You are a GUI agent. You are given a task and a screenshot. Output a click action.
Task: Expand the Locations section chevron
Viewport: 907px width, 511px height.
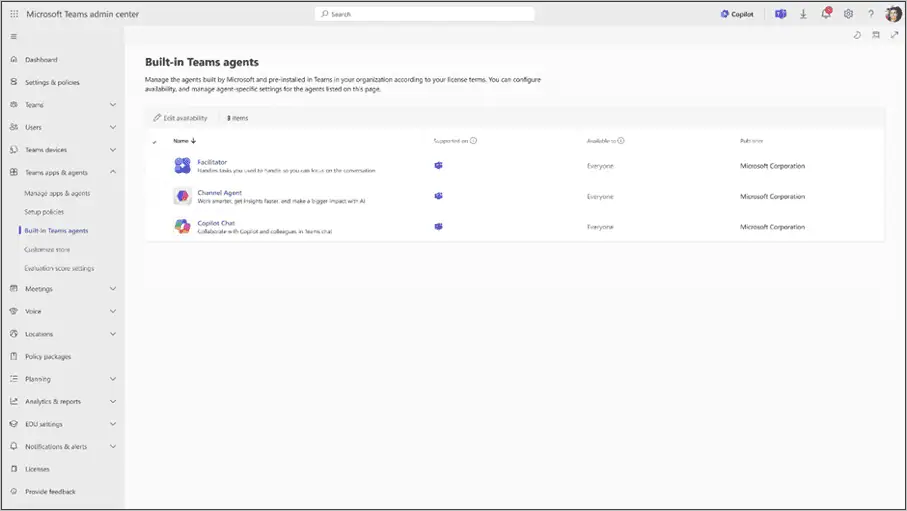113,334
